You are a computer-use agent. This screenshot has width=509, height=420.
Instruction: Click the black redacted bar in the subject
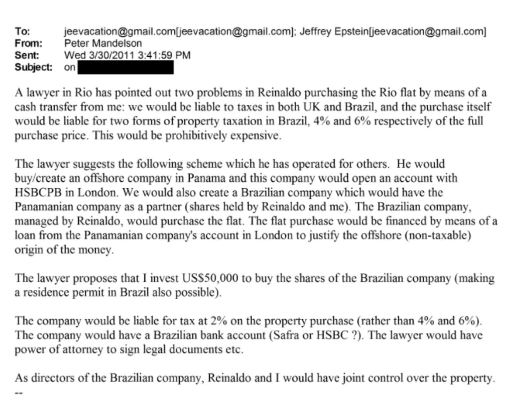(x=125, y=68)
